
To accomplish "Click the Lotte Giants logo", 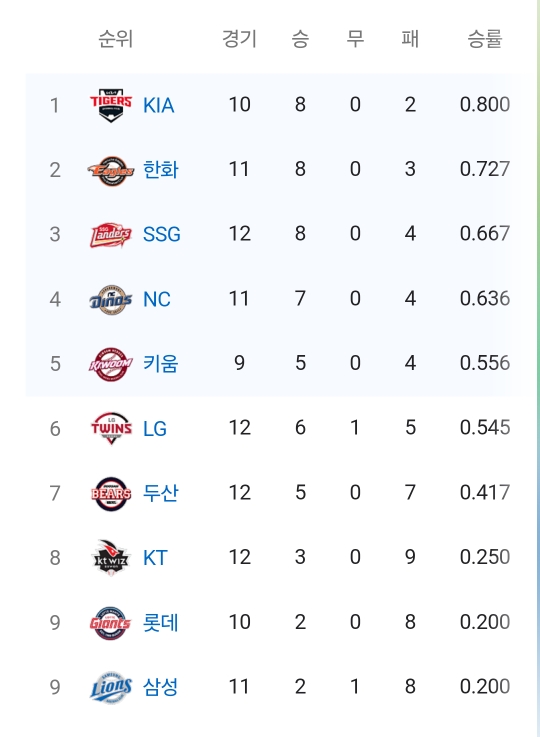I will click(x=111, y=623).
